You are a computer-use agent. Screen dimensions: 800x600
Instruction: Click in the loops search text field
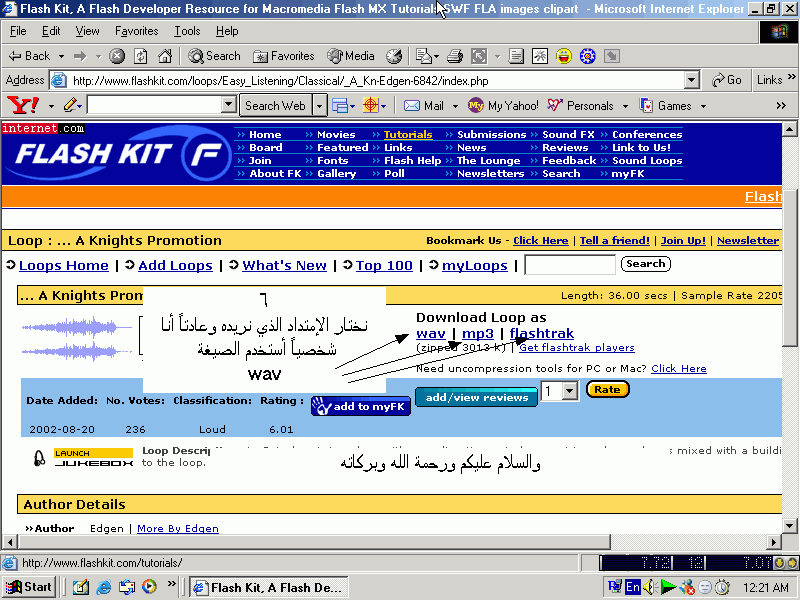[570, 265]
